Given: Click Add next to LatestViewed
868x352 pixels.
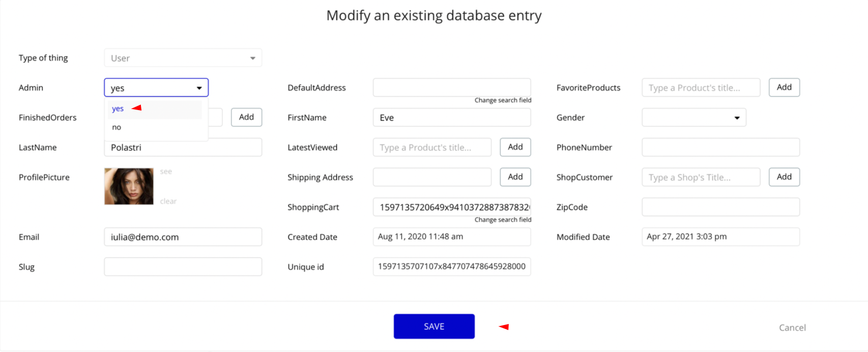Looking at the screenshot, I should 515,147.
